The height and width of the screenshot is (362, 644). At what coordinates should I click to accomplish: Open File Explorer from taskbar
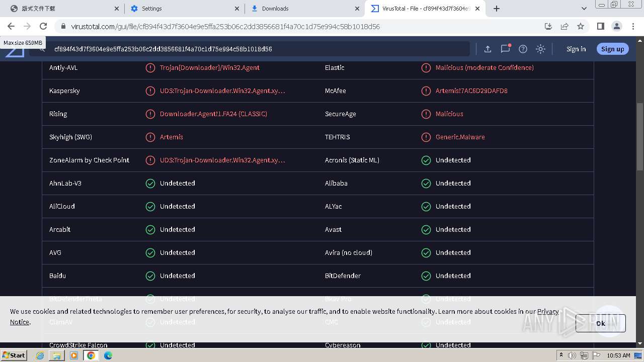[57, 355]
